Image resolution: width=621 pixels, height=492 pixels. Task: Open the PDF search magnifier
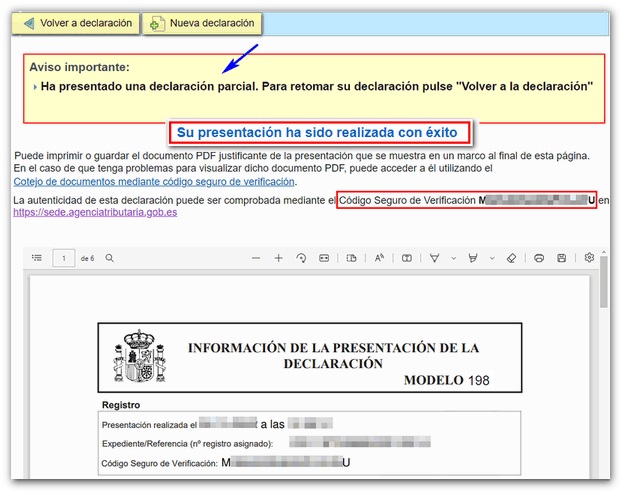(109, 258)
